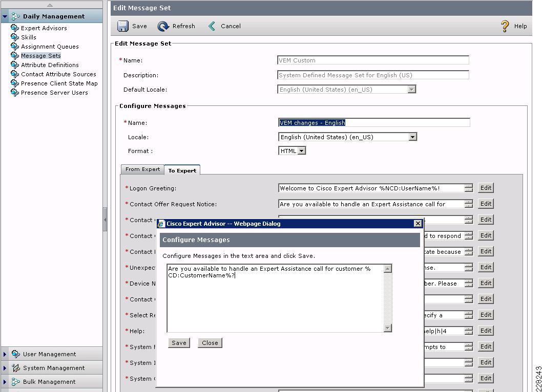
Task: Click the Save floppy disk icon in toolbar
Action: pyautogui.click(x=123, y=26)
